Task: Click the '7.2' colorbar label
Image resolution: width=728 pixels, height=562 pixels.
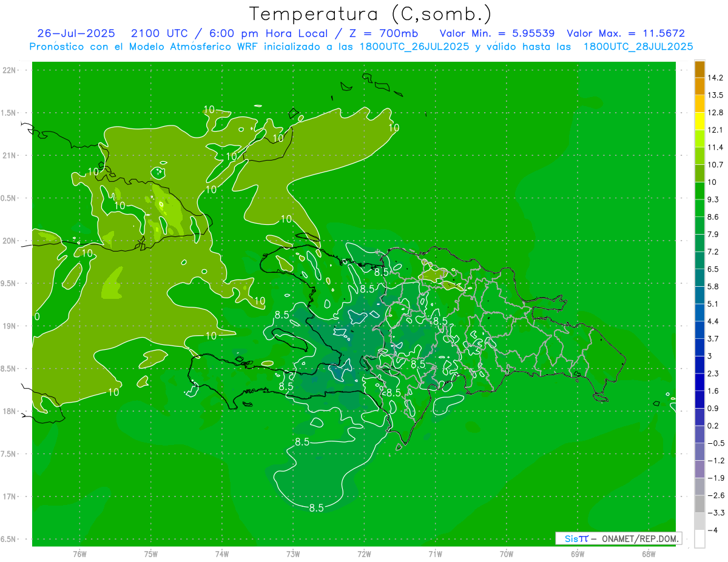Action: coord(713,252)
